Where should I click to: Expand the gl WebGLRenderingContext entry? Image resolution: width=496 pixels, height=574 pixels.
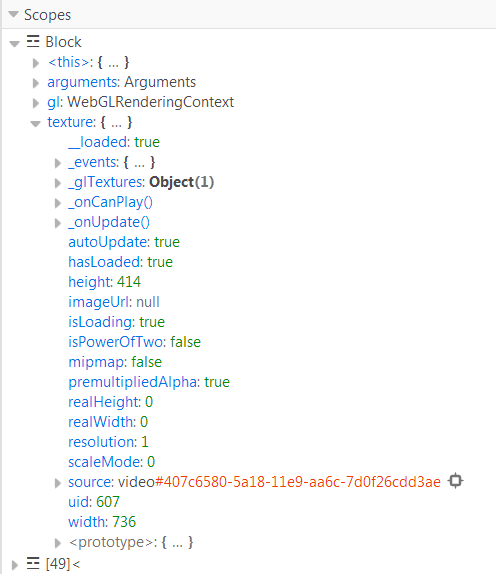[36, 103]
